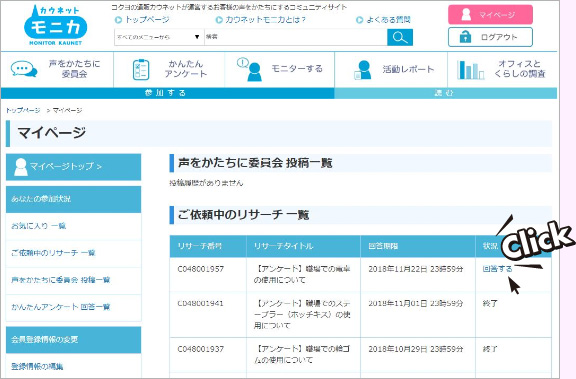Open the すべてのメニューから dropdown
Screen dimensions: 576x379
[159, 37]
